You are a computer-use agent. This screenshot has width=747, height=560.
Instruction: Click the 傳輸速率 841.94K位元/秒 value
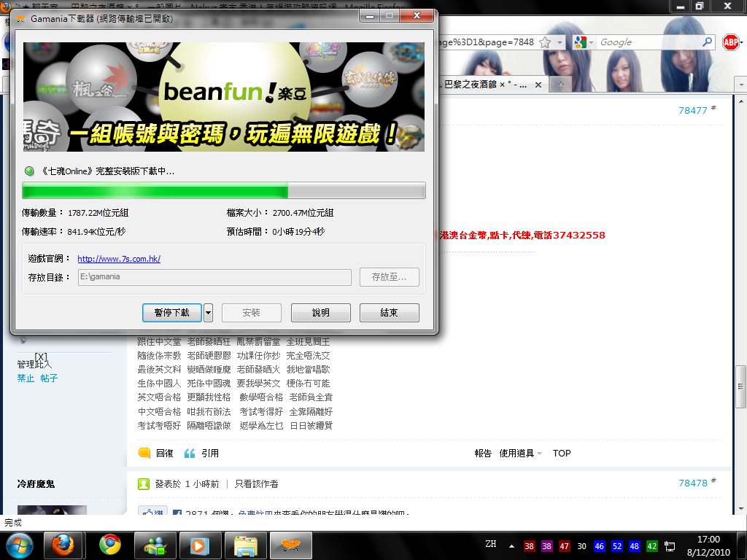click(x=97, y=232)
